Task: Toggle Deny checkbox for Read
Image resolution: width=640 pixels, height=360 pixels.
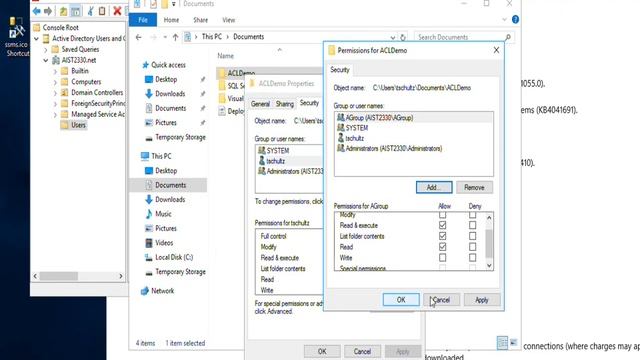Action: click(x=472, y=247)
